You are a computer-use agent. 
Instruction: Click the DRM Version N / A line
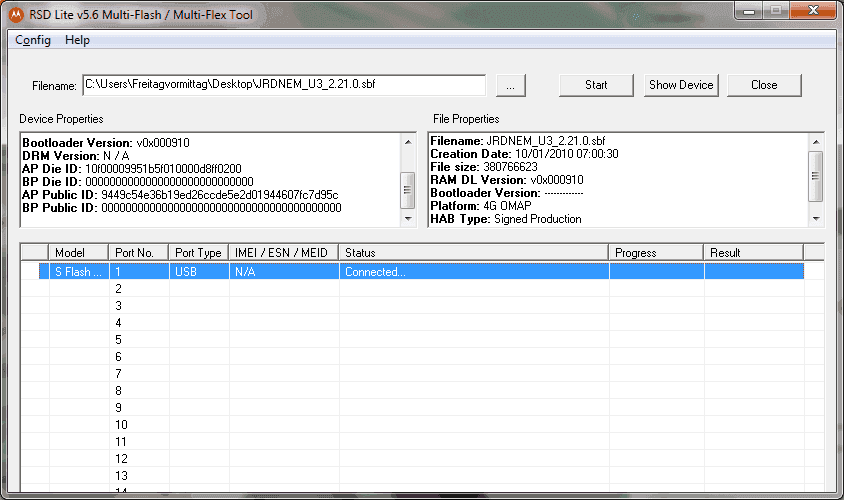click(x=76, y=156)
